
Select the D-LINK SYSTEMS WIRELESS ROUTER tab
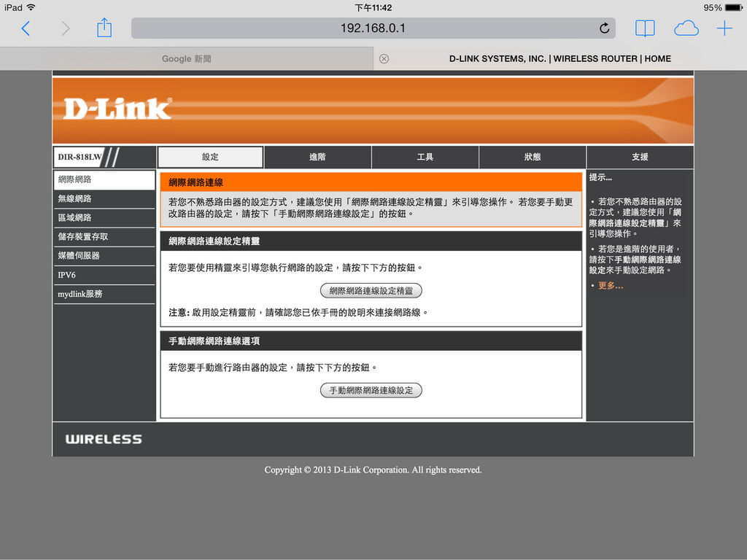[560, 58]
